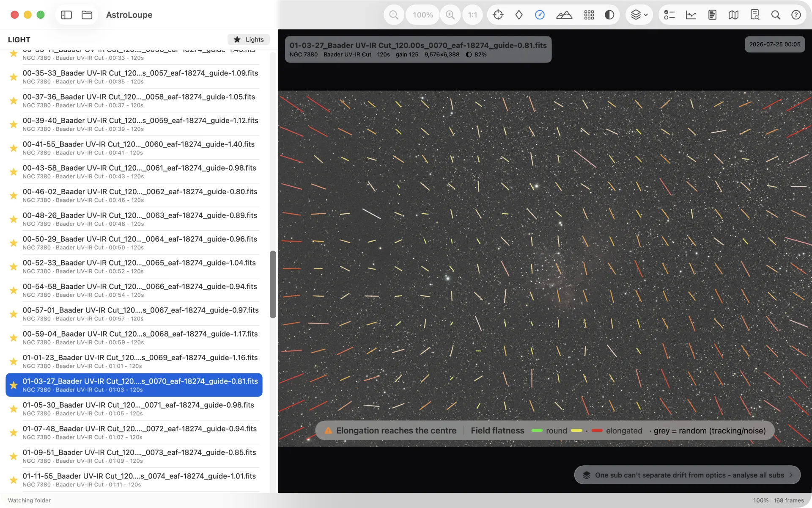Image resolution: width=812 pixels, height=508 pixels.
Task: Select frame 0065 guide-1.04.fits row
Action: 134,266
